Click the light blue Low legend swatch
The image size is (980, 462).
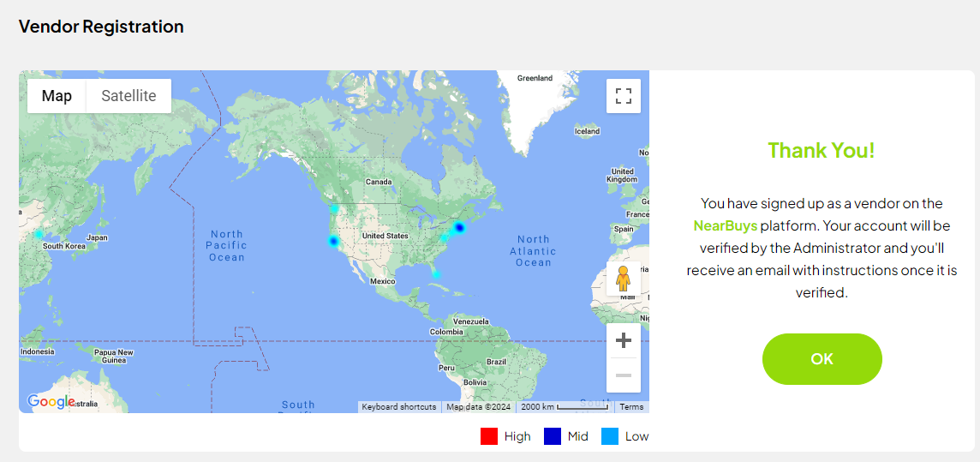point(610,436)
